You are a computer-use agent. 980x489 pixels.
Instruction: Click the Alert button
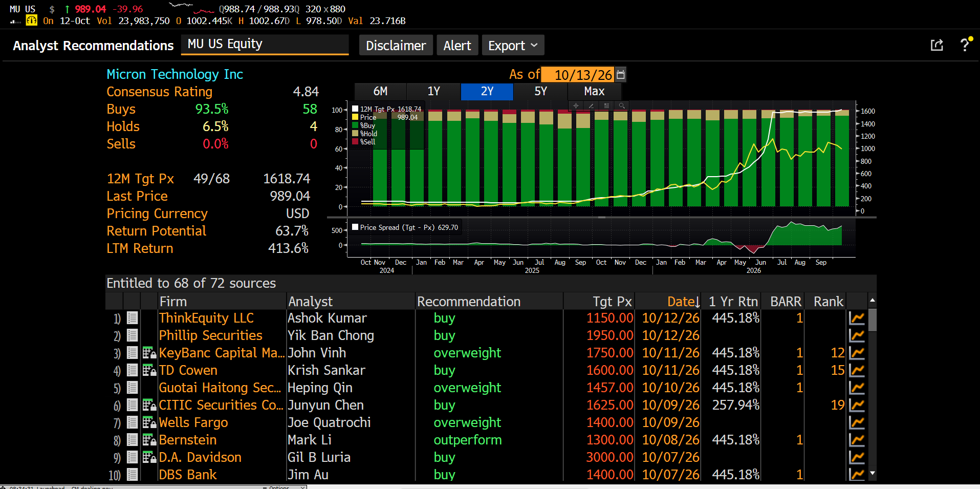[458, 46]
